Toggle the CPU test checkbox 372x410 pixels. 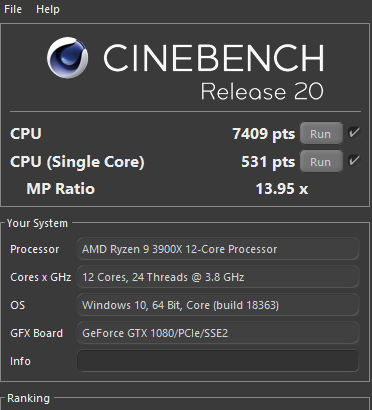[354, 133]
